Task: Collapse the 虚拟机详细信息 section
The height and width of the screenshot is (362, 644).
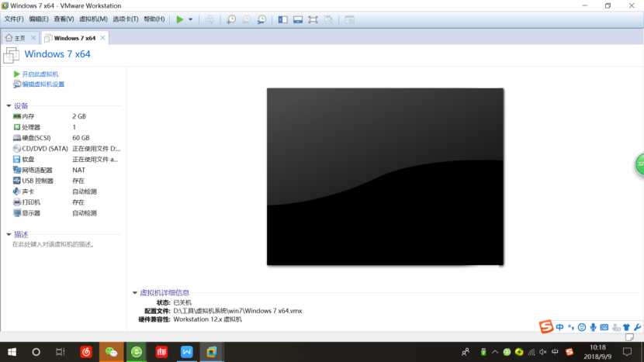Action: (135, 293)
